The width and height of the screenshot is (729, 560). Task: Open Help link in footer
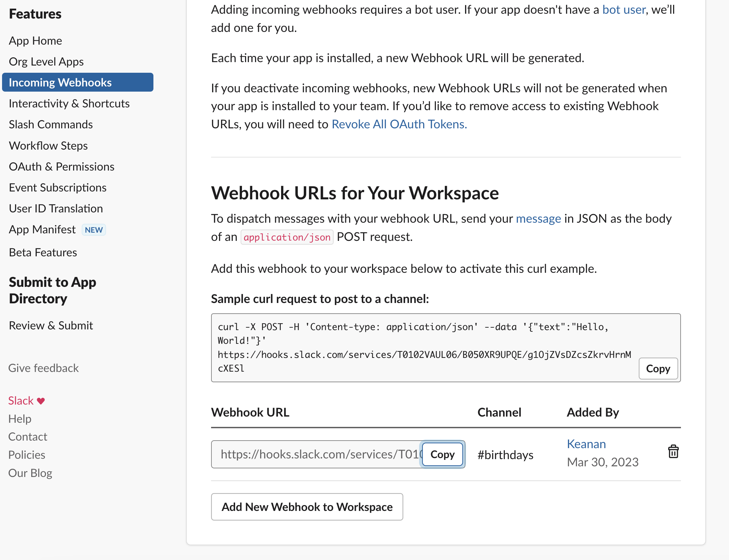pyautogui.click(x=20, y=419)
